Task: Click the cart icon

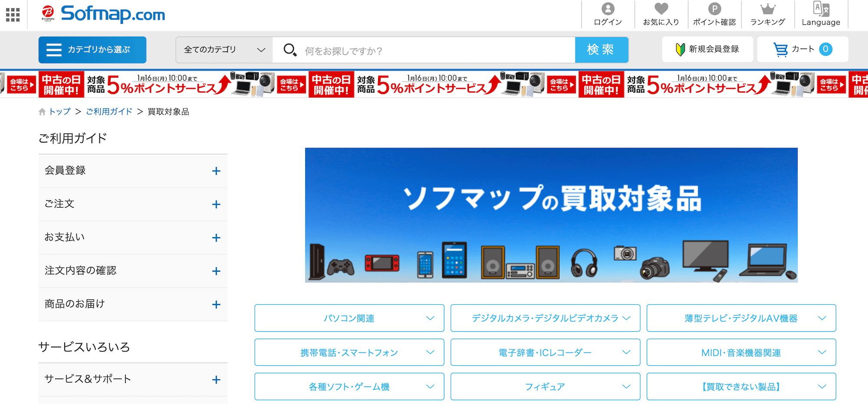Action: click(781, 49)
